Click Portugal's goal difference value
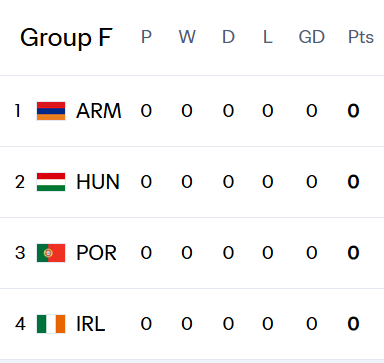 pyautogui.click(x=312, y=253)
